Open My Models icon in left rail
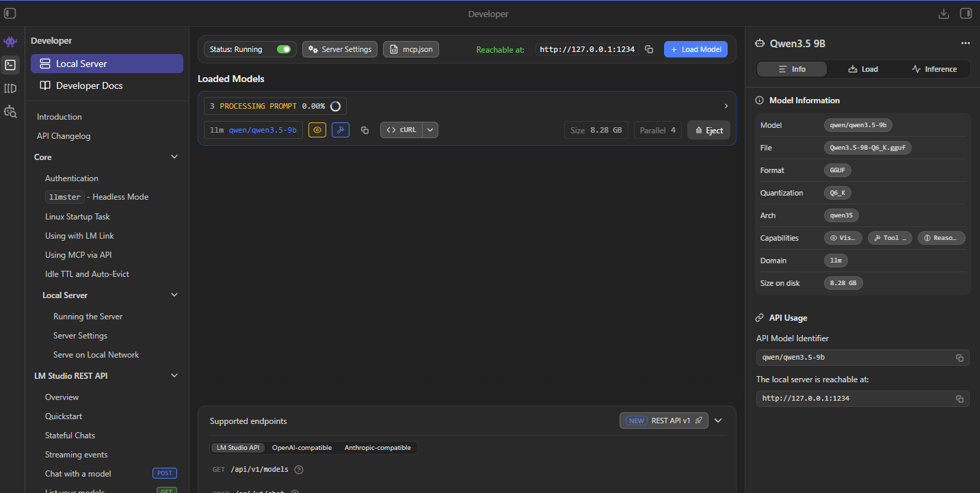The width and height of the screenshot is (980, 493). pyautogui.click(x=10, y=88)
